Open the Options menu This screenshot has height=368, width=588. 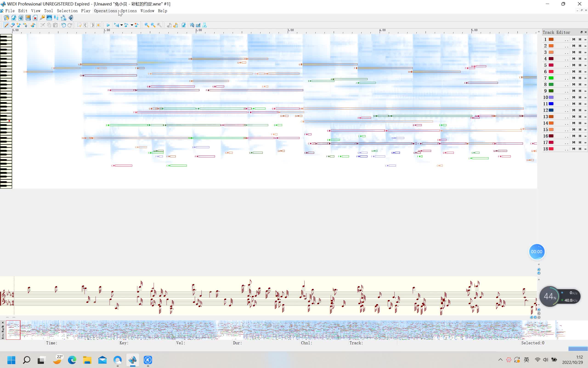click(x=129, y=11)
